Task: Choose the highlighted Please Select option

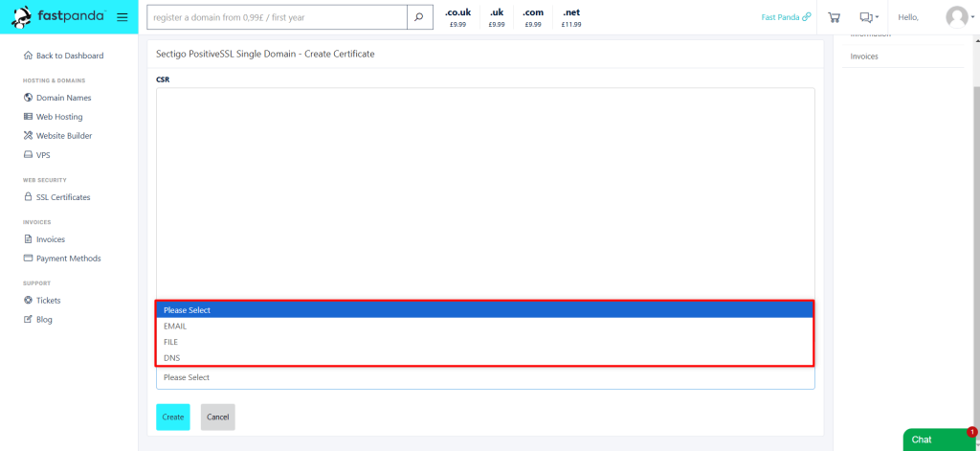Action: click(485, 309)
